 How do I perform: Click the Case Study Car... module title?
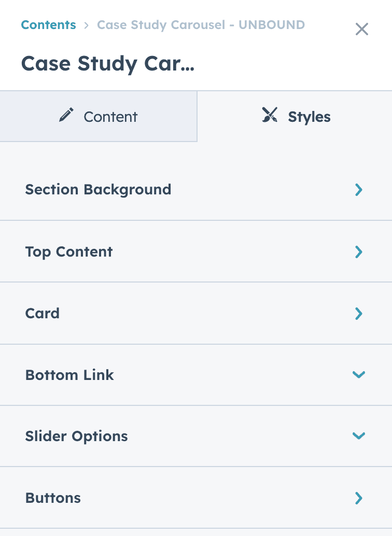(x=107, y=63)
